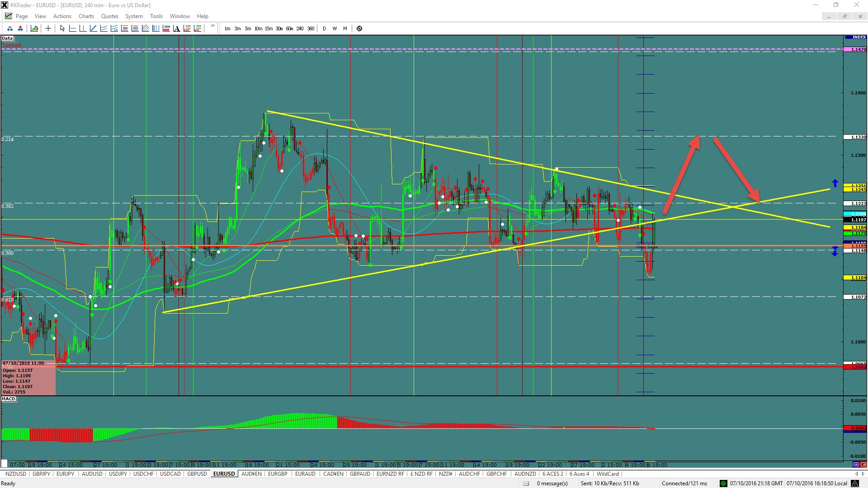
Task: Open the Page menu dropdown
Action: [x=21, y=16]
